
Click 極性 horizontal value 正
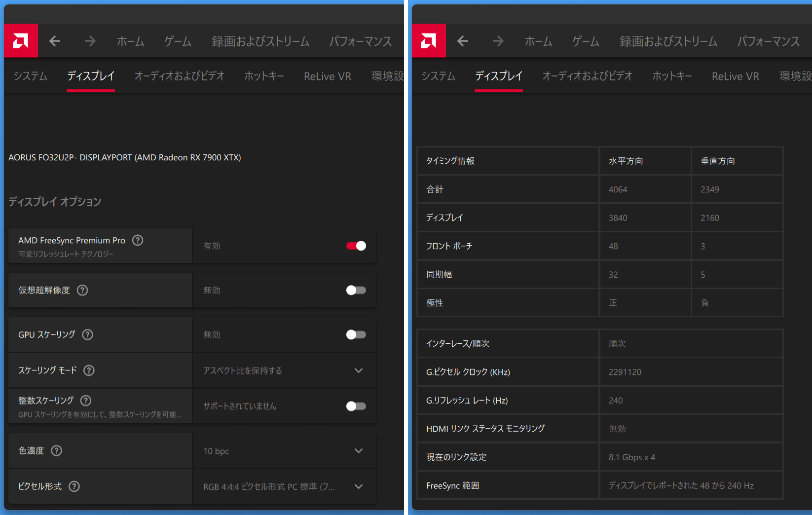click(x=613, y=303)
